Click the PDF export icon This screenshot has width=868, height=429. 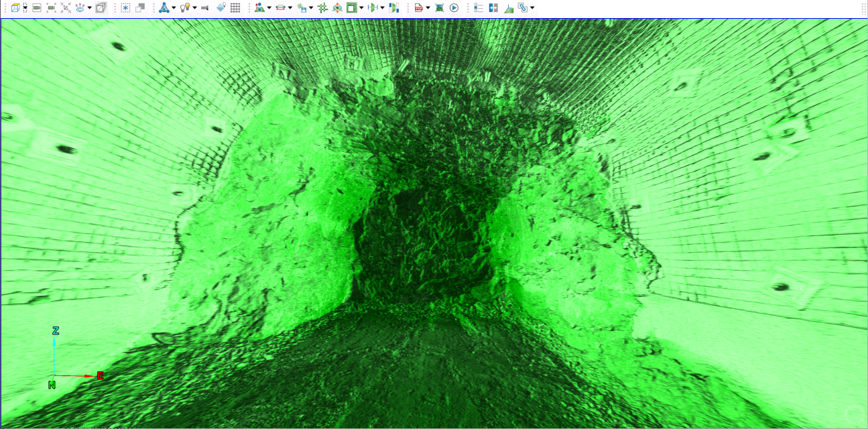419,8
